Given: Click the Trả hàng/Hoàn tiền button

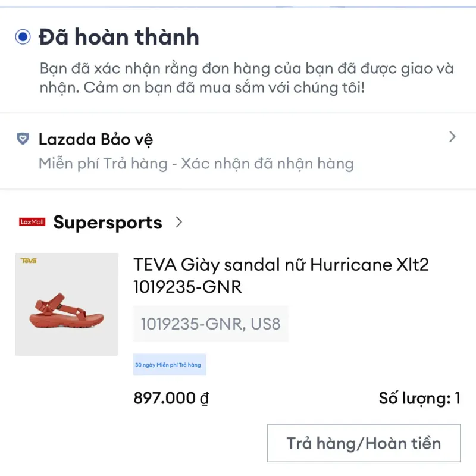Looking at the screenshot, I should [x=365, y=443].
